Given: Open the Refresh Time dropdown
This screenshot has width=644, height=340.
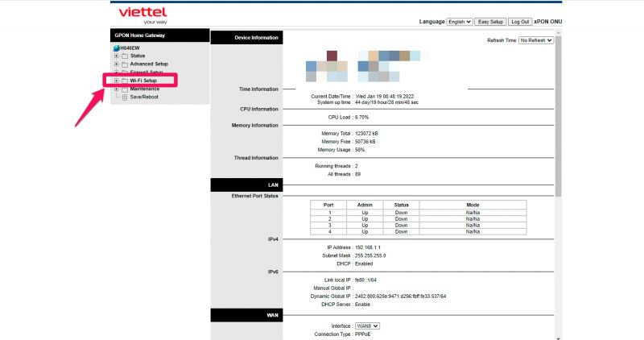Looking at the screenshot, I should click(536, 39).
